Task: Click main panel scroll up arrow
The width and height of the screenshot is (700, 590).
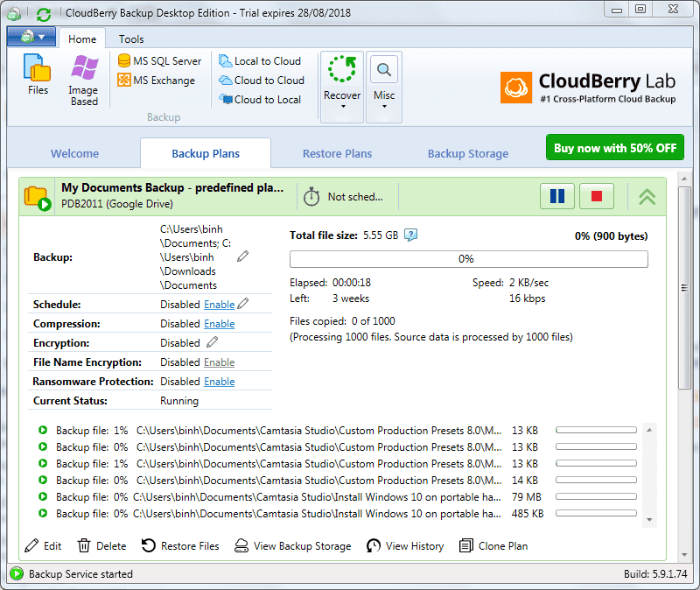Action: tap(684, 179)
